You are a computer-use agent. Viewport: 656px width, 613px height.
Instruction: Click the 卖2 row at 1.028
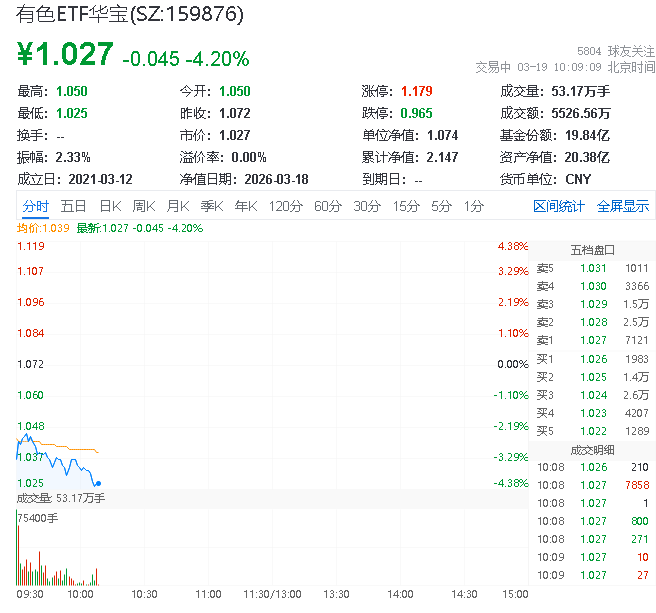coord(592,322)
